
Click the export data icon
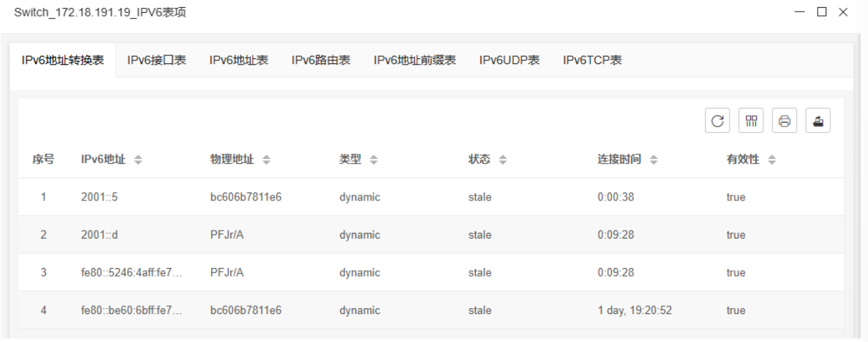pyautogui.click(x=818, y=121)
